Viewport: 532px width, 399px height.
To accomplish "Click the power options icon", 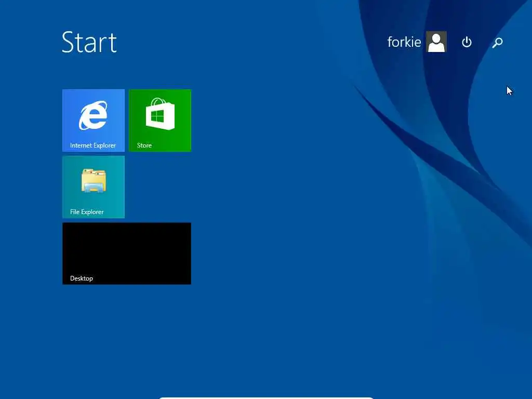I will [x=467, y=42].
